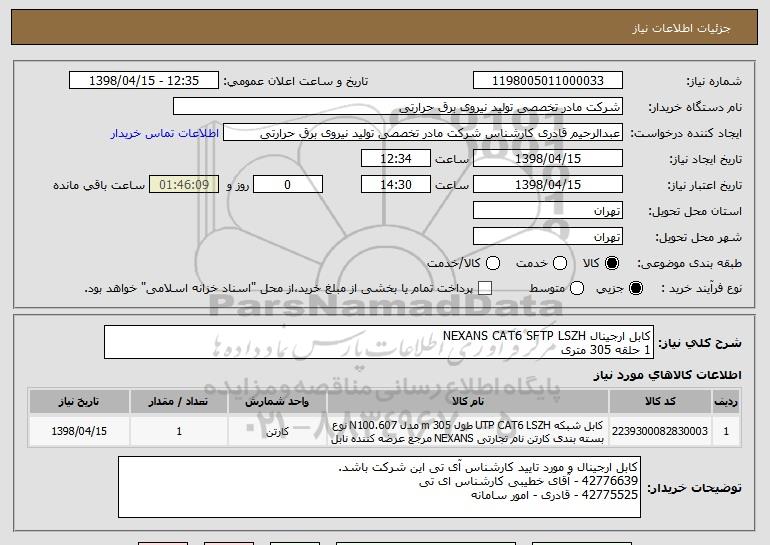Click the اطلاعات کالاهای مورد نیاز section heading
This screenshot has width=770, height=545.
click(x=667, y=375)
